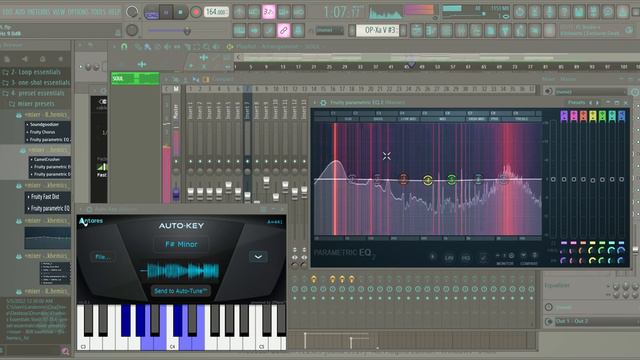640x360 pixels.
Task: Open the pattern selector OP-Xa V #3
Action: click(378, 30)
